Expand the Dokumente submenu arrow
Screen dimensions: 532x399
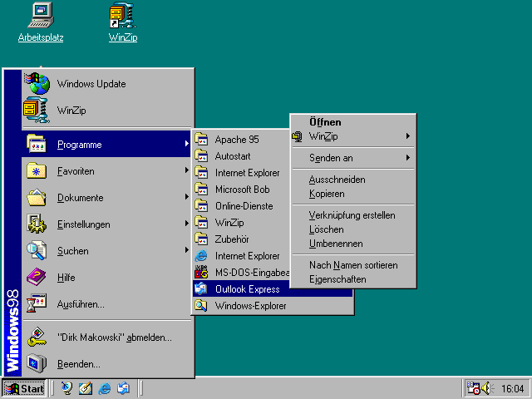click(186, 197)
